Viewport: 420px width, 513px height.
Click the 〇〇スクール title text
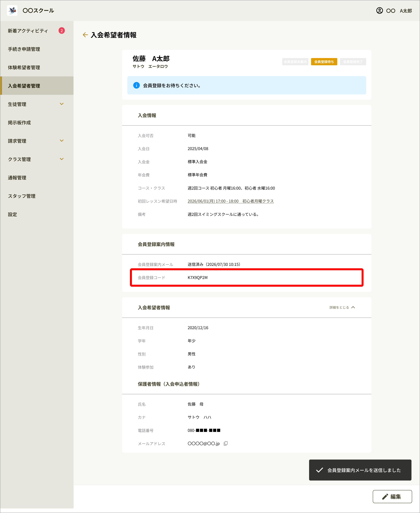point(38,11)
